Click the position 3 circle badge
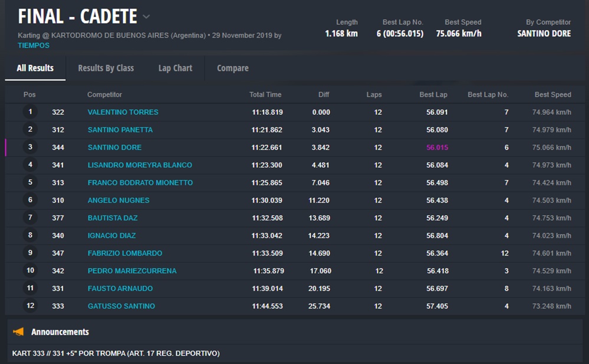The height and width of the screenshot is (364, 589). point(30,147)
